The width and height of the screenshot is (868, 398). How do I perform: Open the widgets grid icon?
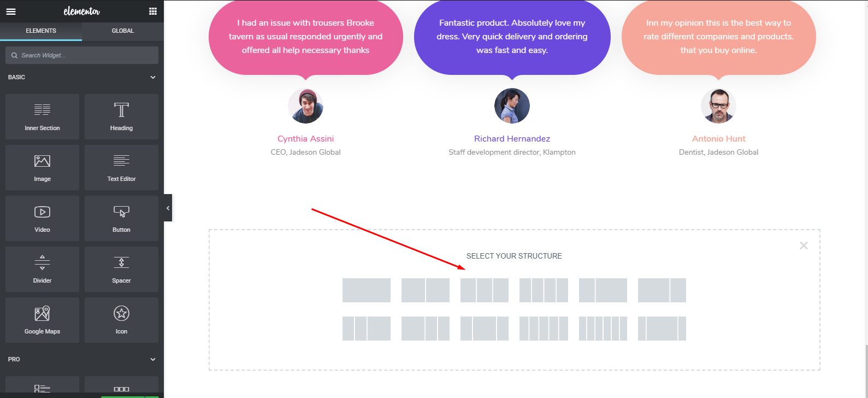153,11
